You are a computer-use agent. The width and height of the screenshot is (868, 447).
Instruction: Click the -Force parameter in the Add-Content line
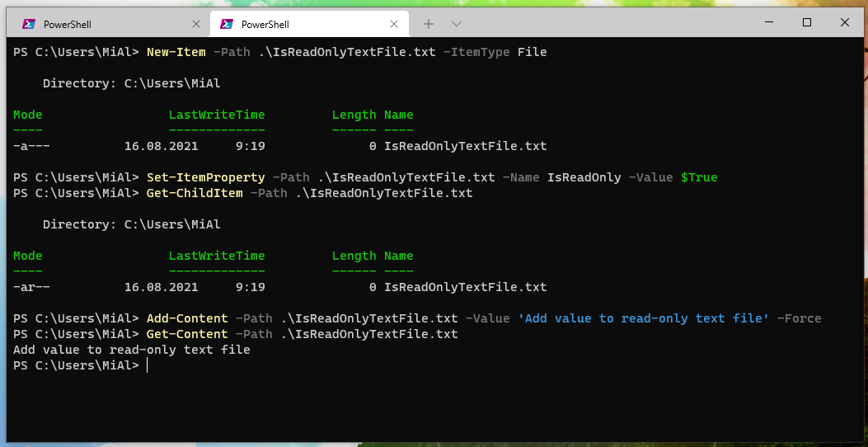pyautogui.click(x=799, y=318)
